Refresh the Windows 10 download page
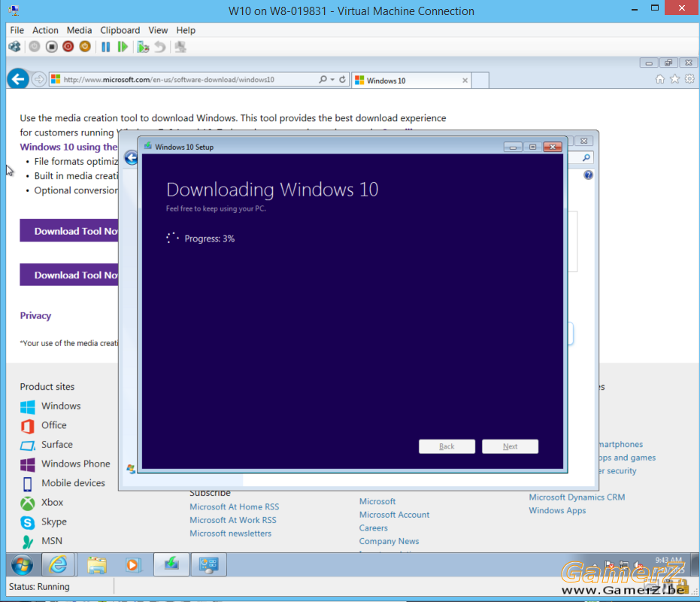 tap(342, 80)
